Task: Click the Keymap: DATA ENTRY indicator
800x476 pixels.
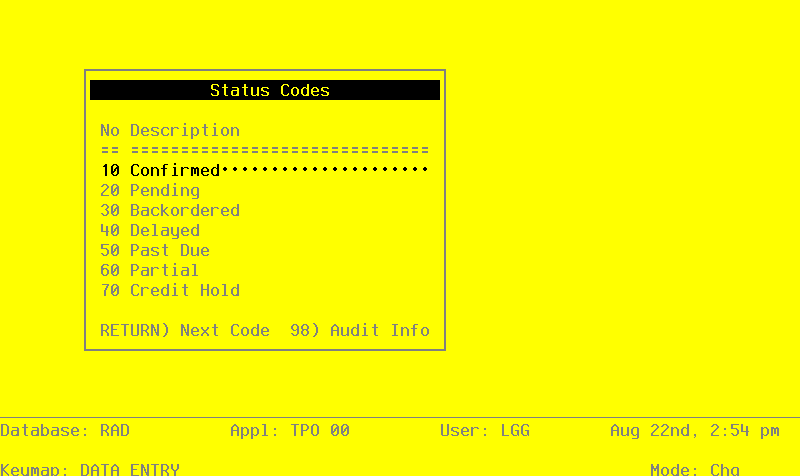Action: (90, 469)
